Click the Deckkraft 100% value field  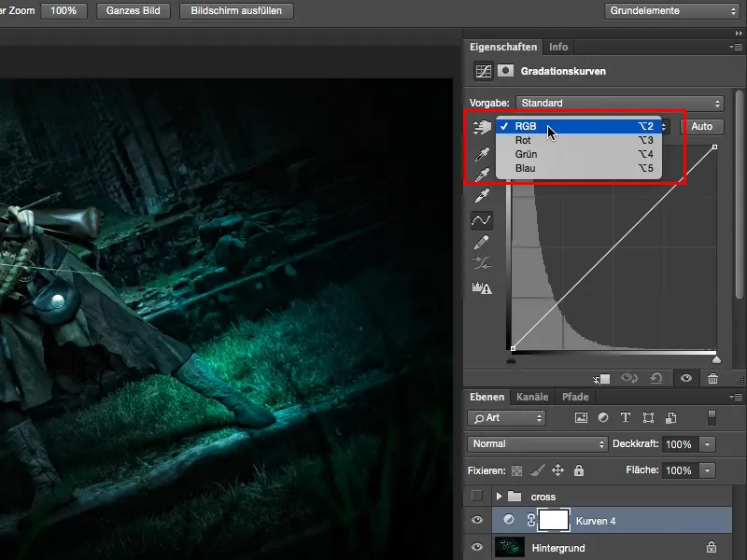[681, 444]
